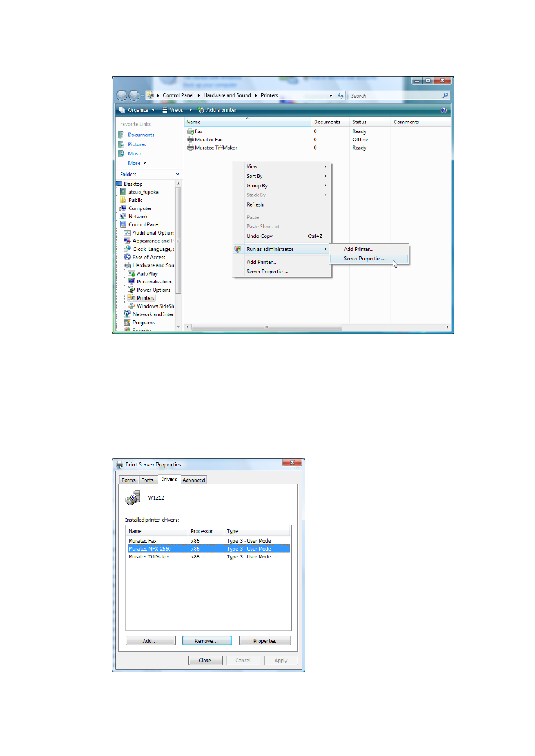Click the Muratec TiffMaker printer icon
This screenshot has width=535, height=756.
[191, 148]
